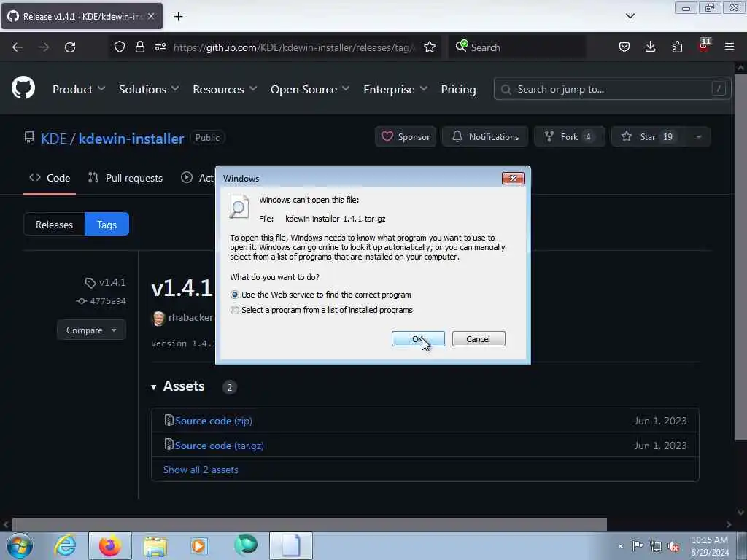
Task: Bookmark this page with the star icon
Action: (430, 47)
